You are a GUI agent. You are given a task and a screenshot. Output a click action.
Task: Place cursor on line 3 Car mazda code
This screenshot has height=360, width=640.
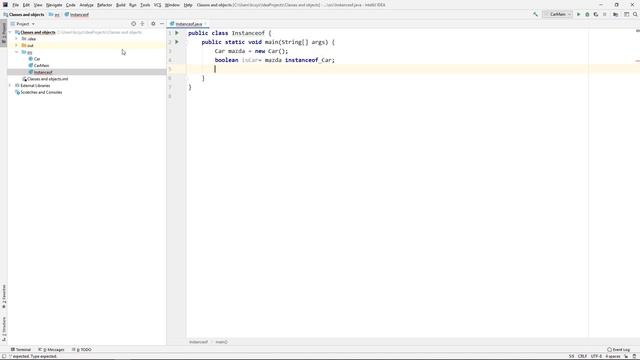[x=251, y=51]
